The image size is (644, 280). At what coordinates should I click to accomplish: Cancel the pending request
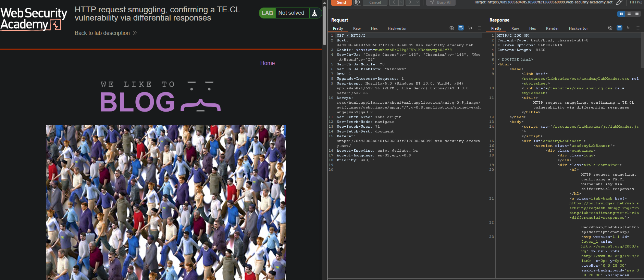coord(375,2)
